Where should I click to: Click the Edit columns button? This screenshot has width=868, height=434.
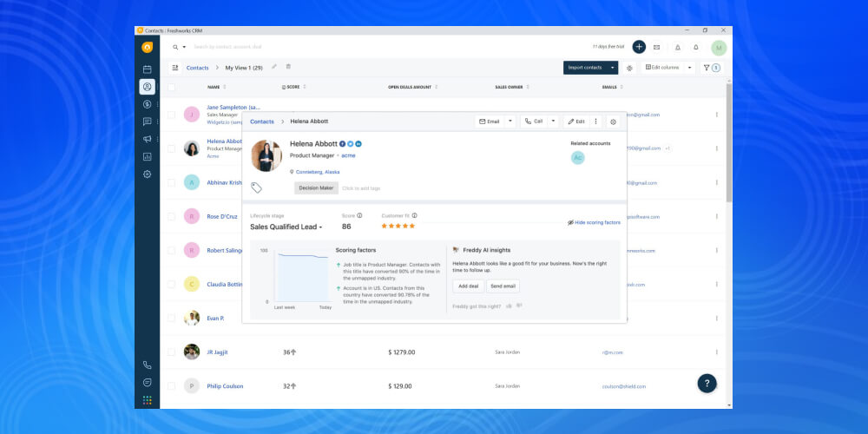pyautogui.click(x=662, y=68)
